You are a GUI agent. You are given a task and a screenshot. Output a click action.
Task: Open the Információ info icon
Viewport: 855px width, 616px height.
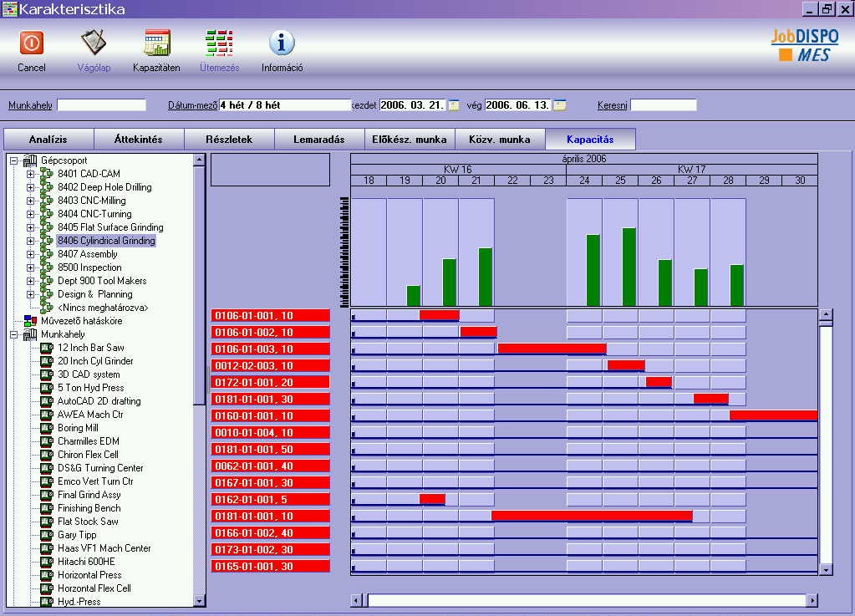pyautogui.click(x=282, y=43)
